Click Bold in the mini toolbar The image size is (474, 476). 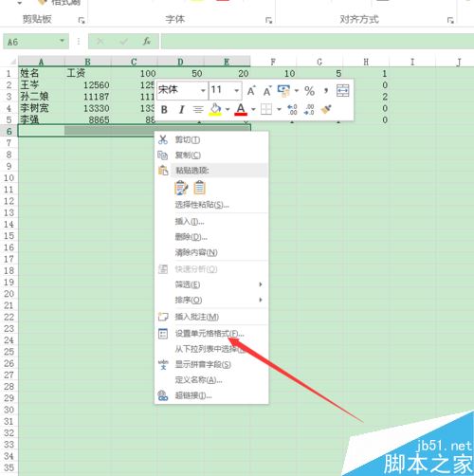(164, 110)
